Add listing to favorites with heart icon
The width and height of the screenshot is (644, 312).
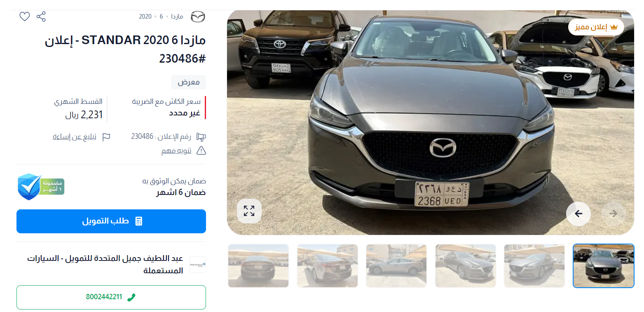pos(25,16)
